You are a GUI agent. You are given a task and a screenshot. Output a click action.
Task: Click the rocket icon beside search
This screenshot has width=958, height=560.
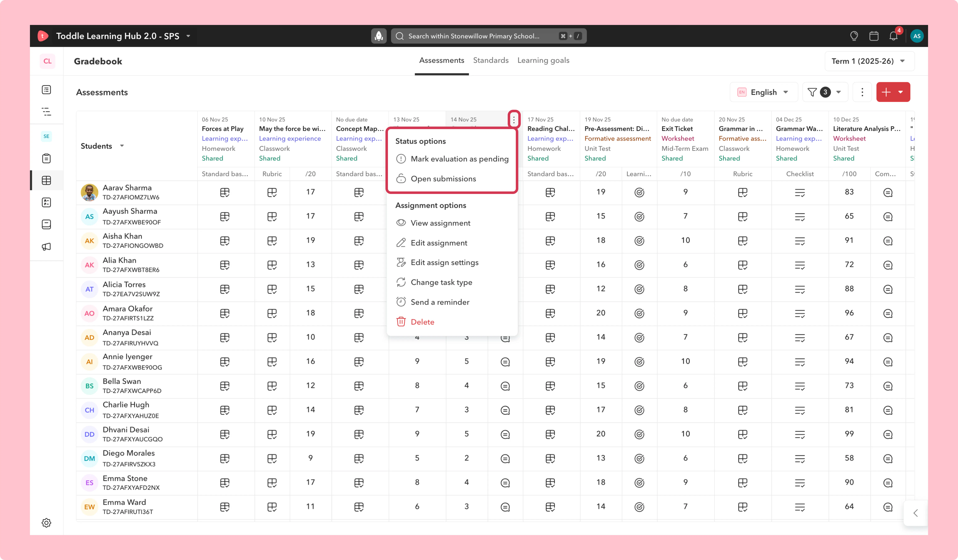point(379,36)
